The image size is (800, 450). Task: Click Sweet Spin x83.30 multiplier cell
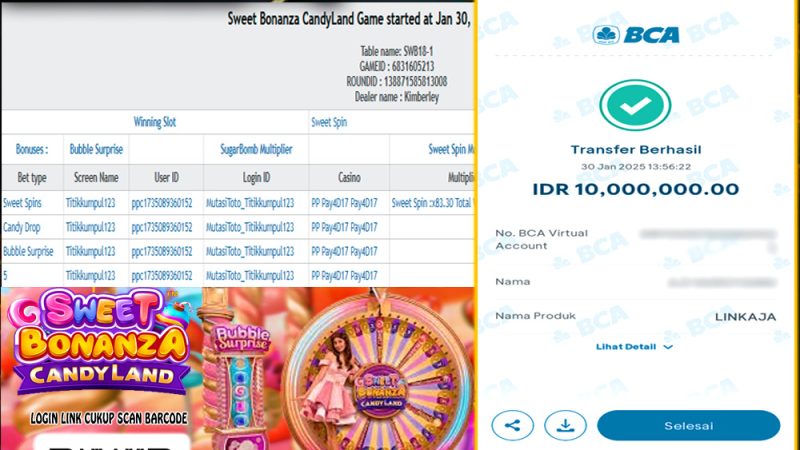tap(432, 203)
